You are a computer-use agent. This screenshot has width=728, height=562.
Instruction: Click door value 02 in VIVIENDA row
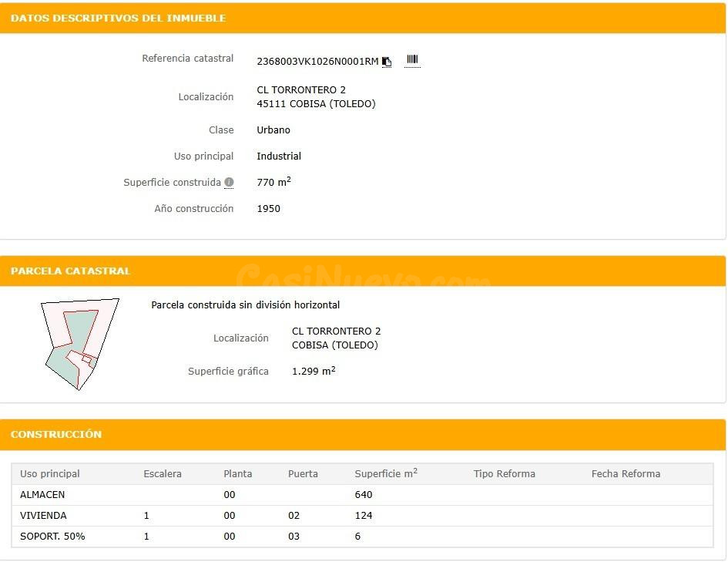(x=294, y=516)
